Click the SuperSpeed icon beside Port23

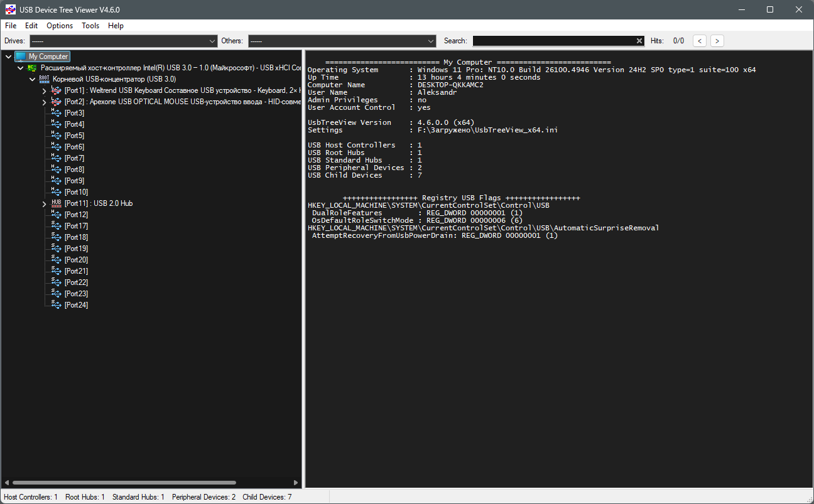tap(57, 294)
